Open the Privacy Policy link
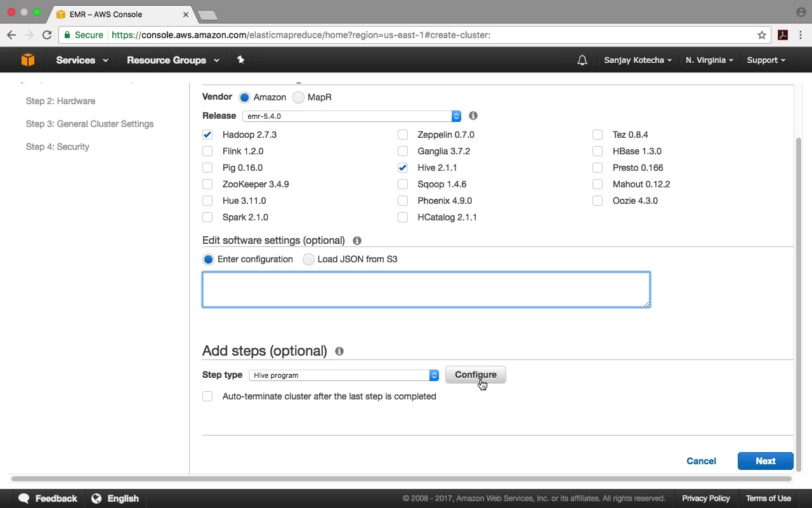This screenshot has width=812, height=508. click(705, 498)
